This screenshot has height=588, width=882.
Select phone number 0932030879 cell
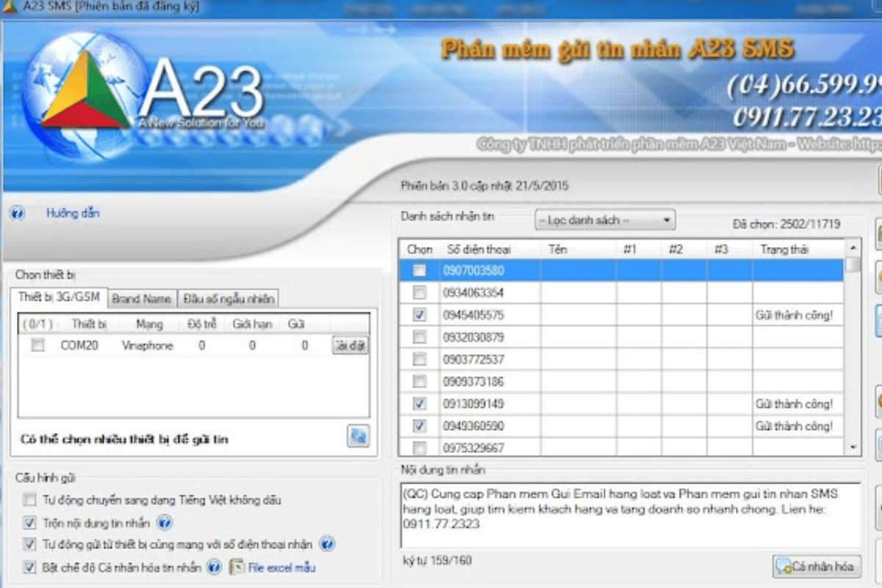coord(491,337)
